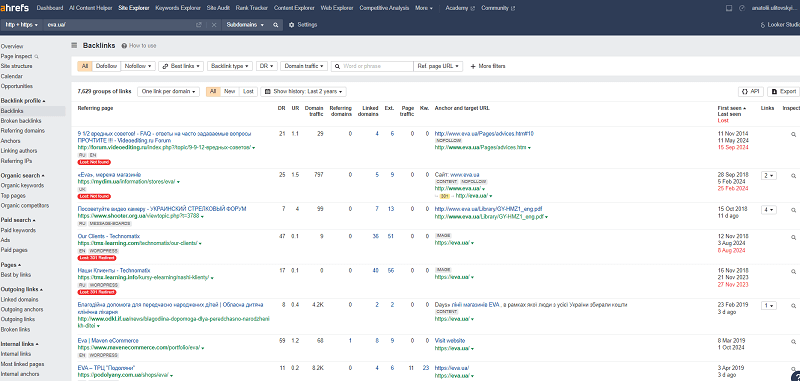The width and height of the screenshot is (800, 381).
Task: Open Content Explorer
Action: click(x=294, y=8)
